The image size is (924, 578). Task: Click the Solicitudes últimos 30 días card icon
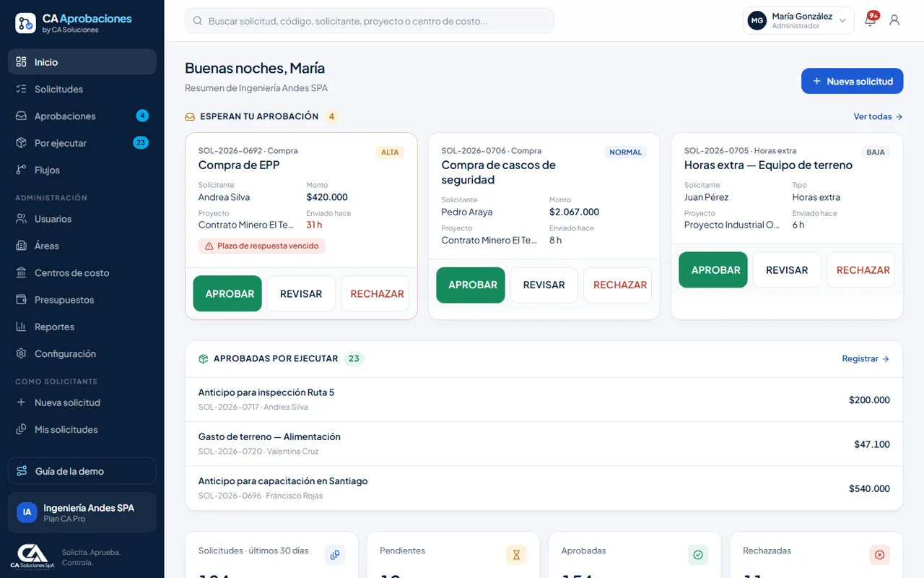pyautogui.click(x=335, y=555)
